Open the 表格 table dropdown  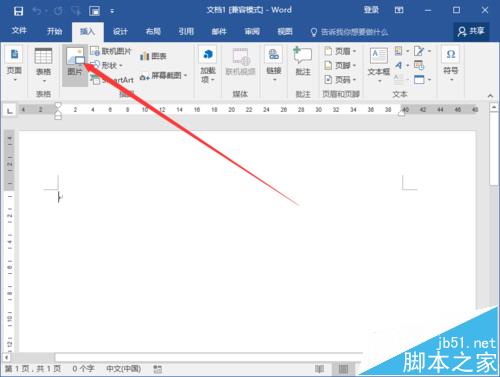(44, 66)
